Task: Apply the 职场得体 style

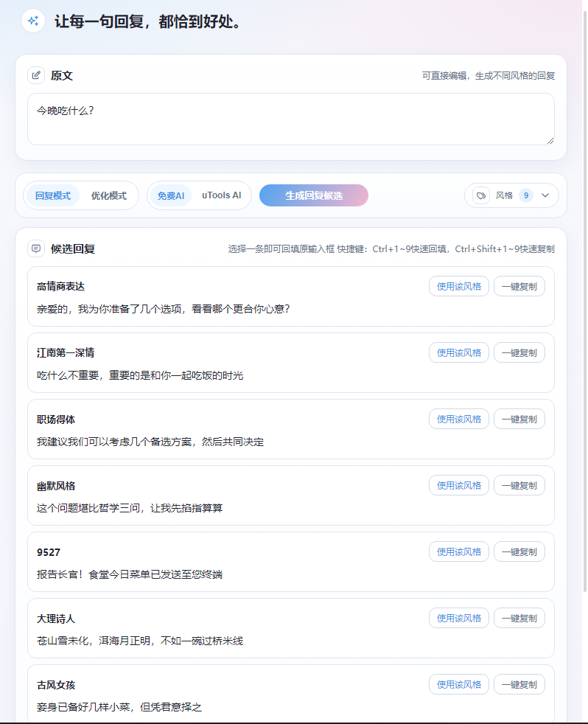Action: click(458, 419)
